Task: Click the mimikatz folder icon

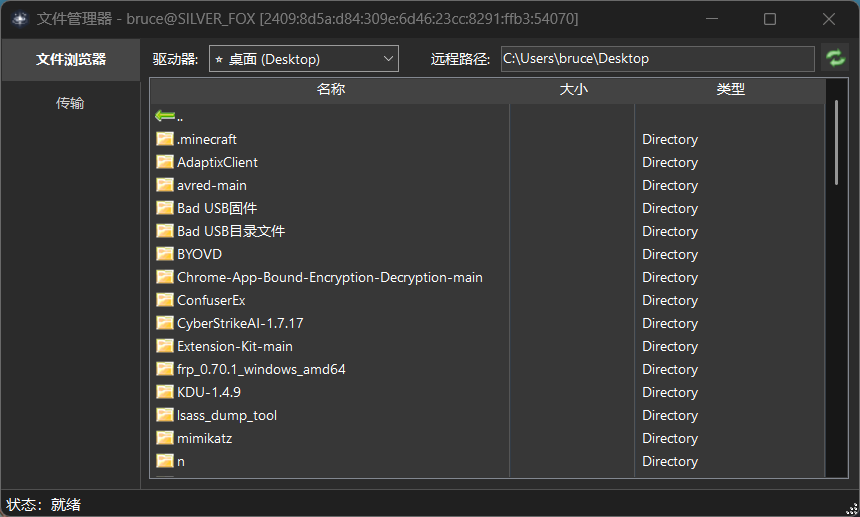Action: (x=165, y=438)
